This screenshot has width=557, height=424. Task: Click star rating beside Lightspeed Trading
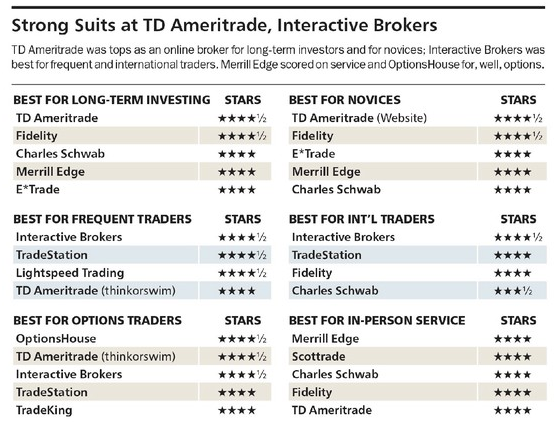tap(242, 273)
